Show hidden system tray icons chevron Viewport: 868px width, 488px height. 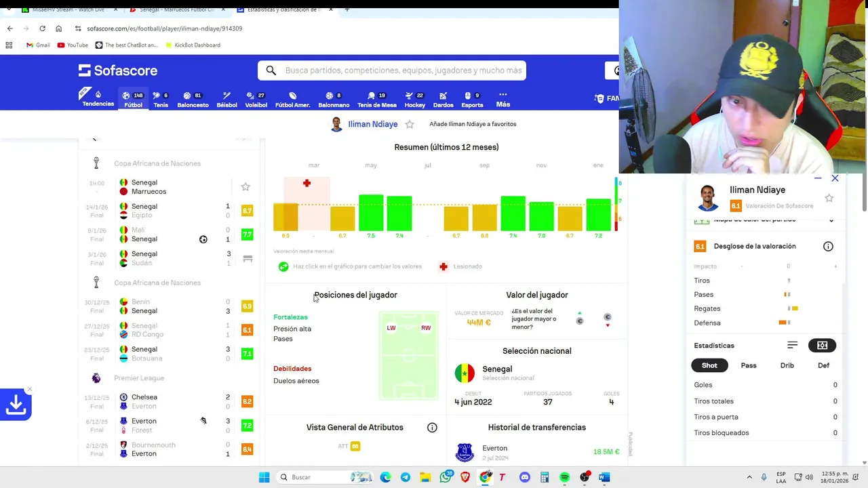(749, 477)
